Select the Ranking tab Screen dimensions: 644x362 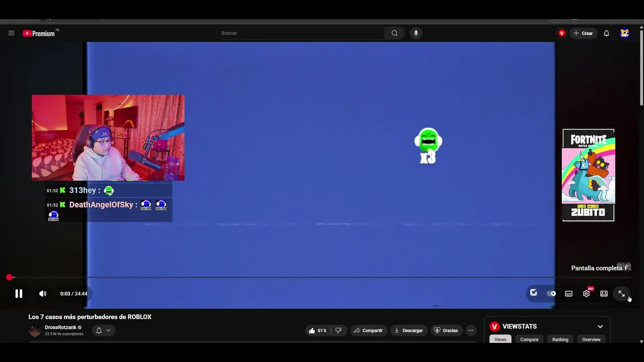coord(560,339)
